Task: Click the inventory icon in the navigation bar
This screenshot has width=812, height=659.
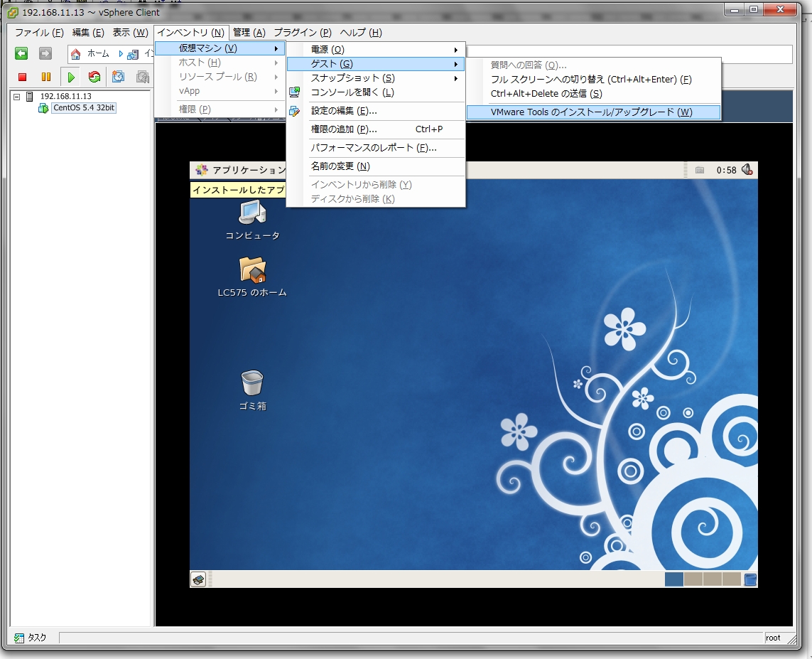Action: (x=133, y=54)
